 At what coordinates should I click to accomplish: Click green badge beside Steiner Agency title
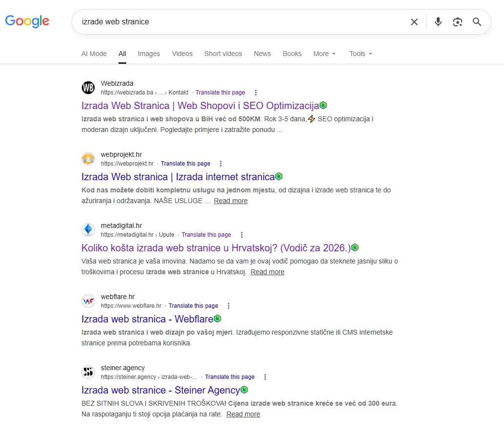(x=244, y=389)
